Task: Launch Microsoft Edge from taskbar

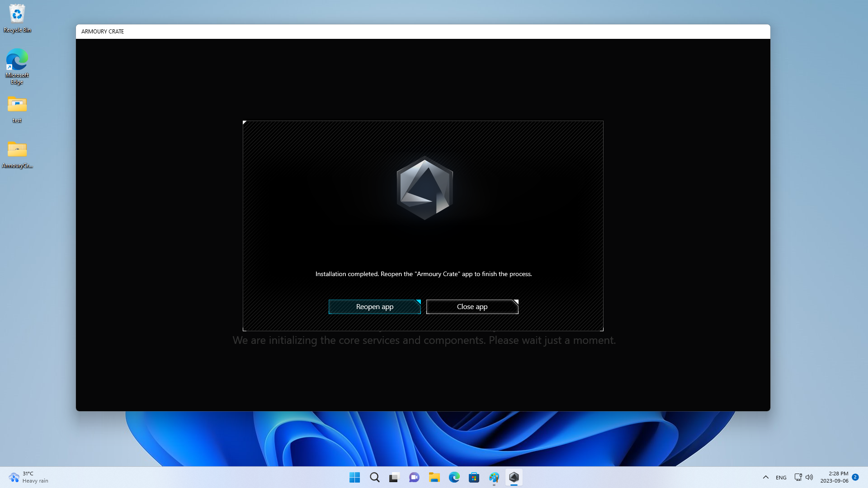Action: pyautogui.click(x=454, y=477)
